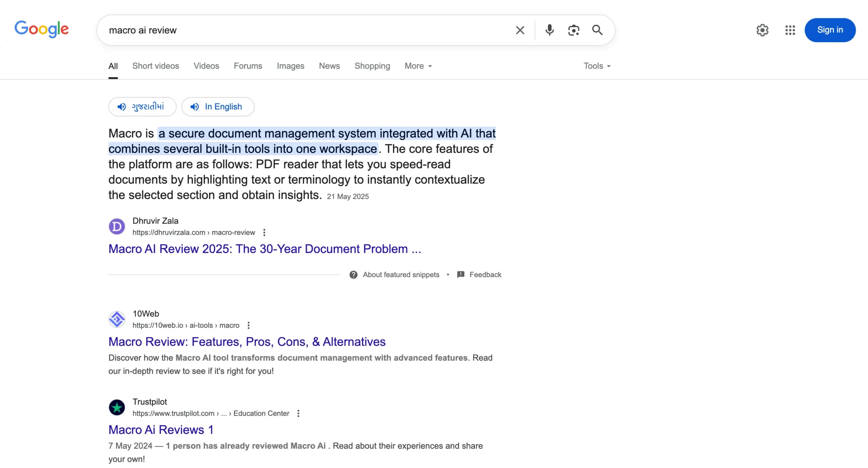Open the Dhruvir Zala source name link

pyautogui.click(x=155, y=221)
